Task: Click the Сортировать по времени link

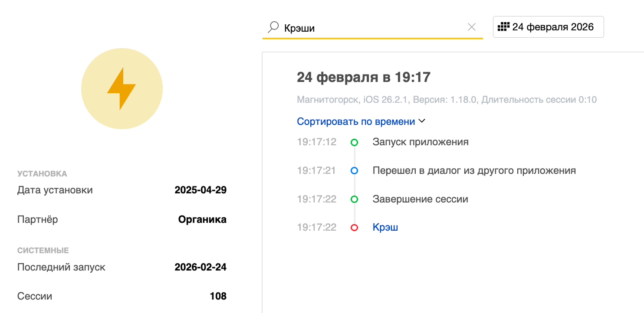Action: 356,121
